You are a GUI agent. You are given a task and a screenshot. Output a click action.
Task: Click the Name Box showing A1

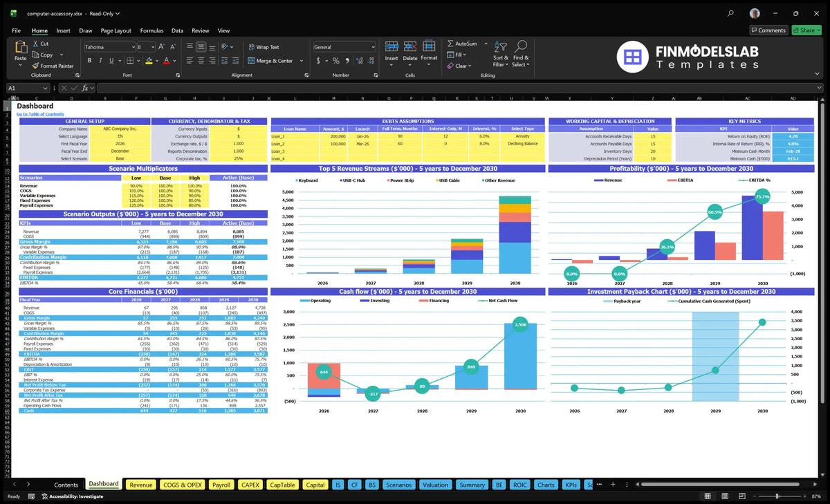[x=28, y=88]
